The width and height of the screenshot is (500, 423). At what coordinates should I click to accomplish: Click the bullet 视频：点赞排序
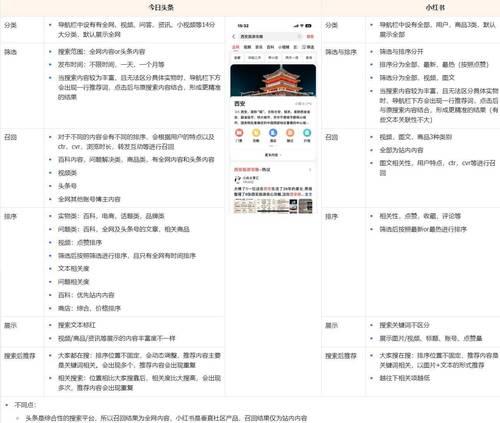coord(80,242)
